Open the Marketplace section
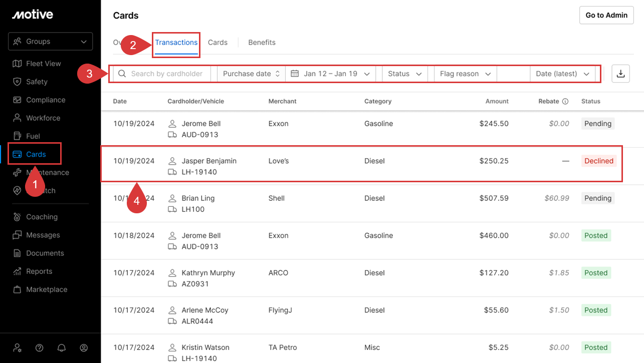644x363 pixels. click(47, 289)
